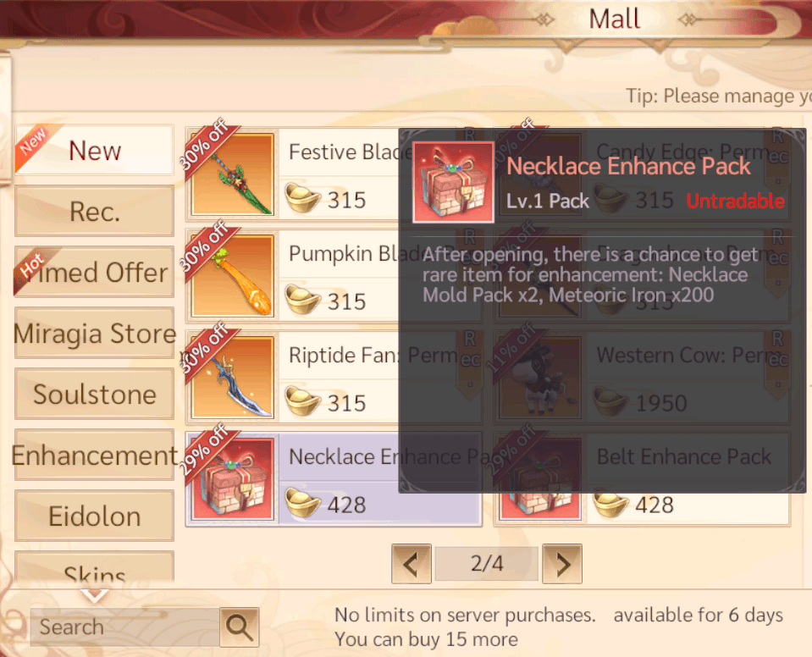Screen dimensions: 812x657
Task: Click the Search input field
Action: point(124,627)
